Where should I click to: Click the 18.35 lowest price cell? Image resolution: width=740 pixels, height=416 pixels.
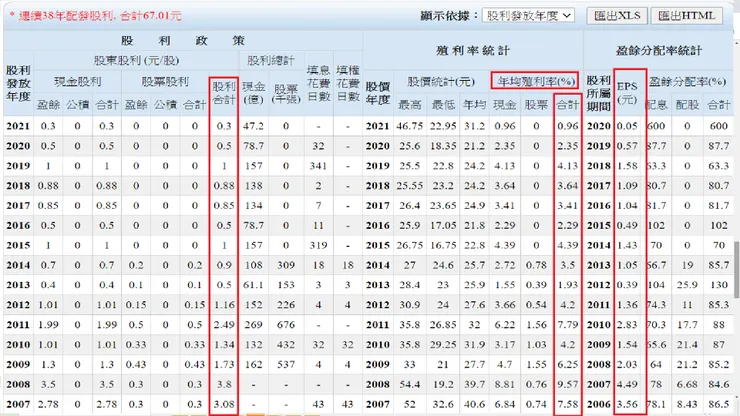[x=443, y=146]
